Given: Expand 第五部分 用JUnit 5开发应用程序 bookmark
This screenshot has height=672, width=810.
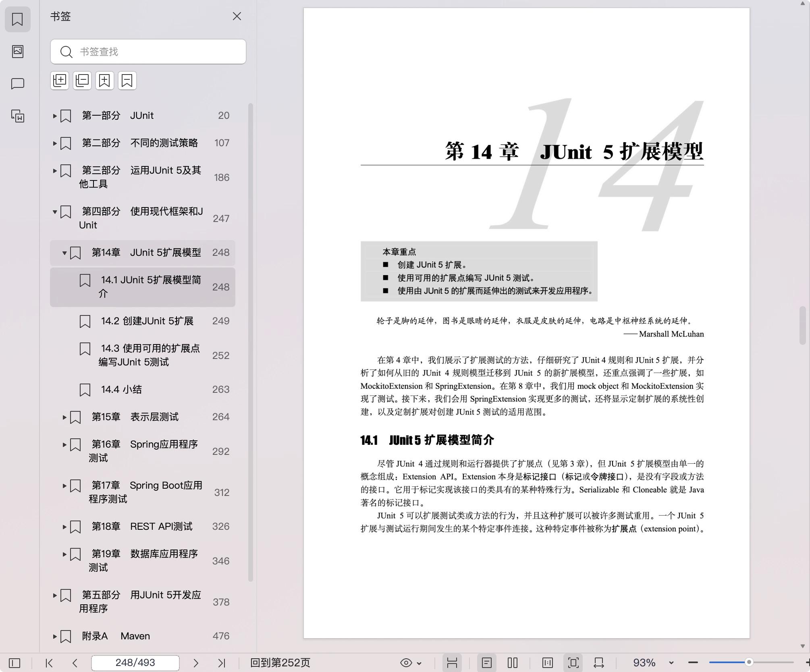Looking at the screenshot, I should click(x=55, y=595).
